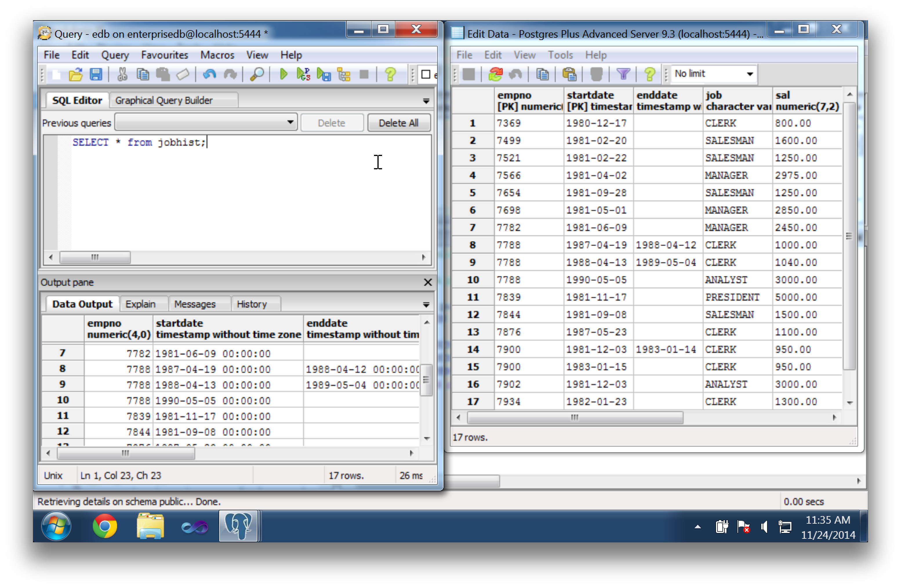Select the sal cell 2975.00
The height and width of the screenshot is (588, 901).
click(806, 176)
